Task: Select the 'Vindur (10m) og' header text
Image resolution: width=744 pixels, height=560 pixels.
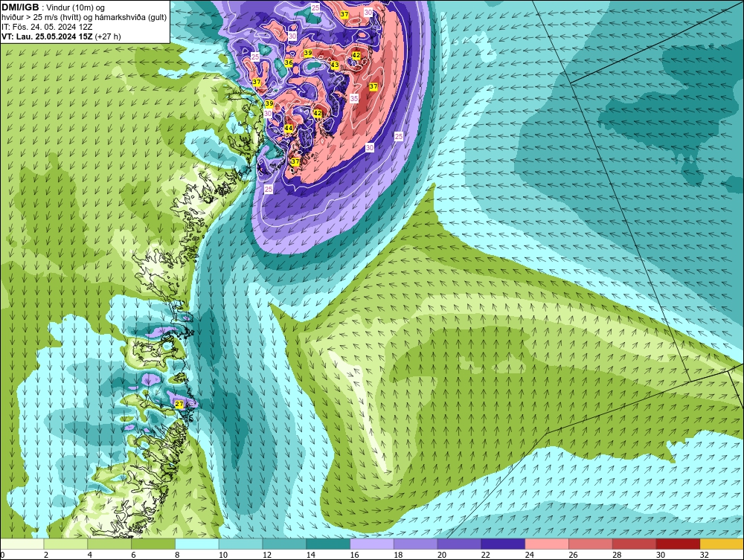Action: [x=77, y=7]
